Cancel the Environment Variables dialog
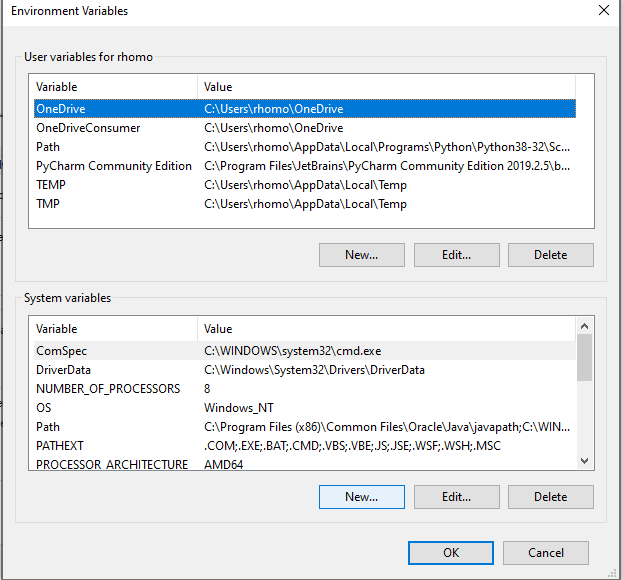Image resolution: width=623 pixels, height=580 pixels. [546, 553]
